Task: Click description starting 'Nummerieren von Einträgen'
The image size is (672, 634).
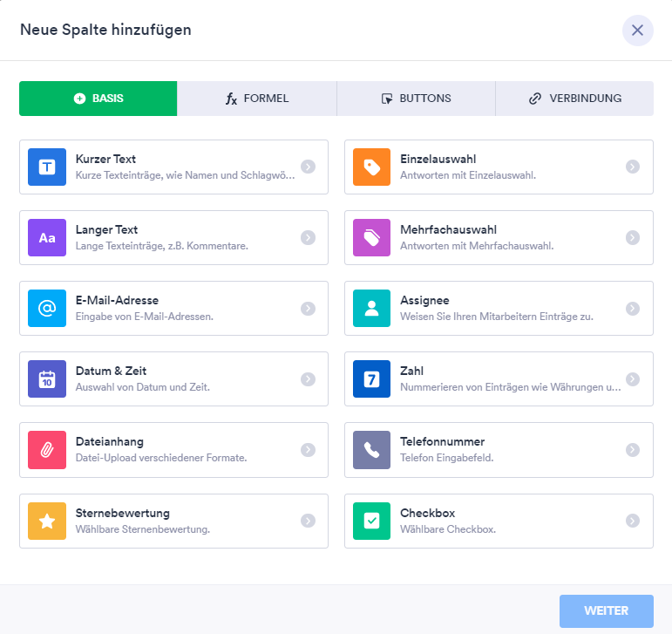Action: (511, 387)
